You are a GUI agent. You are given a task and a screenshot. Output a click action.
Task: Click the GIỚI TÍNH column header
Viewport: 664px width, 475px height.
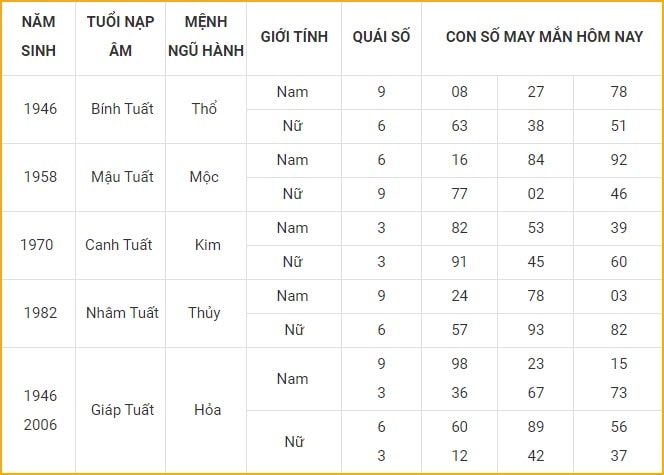[294, 37]
